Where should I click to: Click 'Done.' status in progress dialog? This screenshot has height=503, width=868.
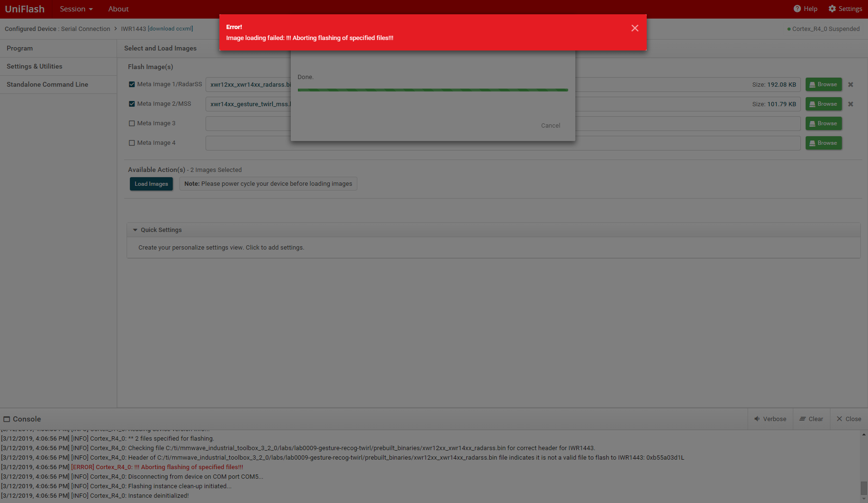(306, 77)
